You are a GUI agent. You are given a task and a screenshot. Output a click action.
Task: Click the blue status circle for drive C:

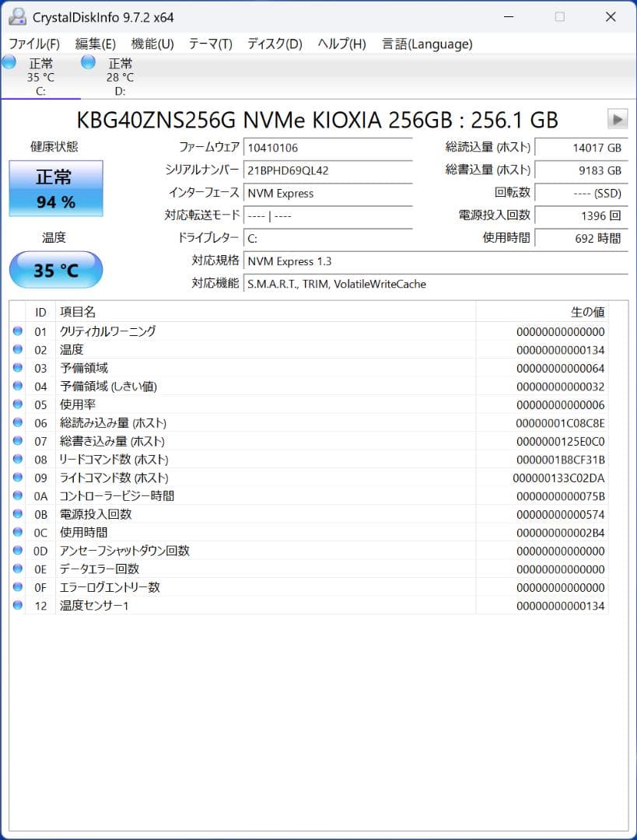pyautogui.click(x=9, y=62)
